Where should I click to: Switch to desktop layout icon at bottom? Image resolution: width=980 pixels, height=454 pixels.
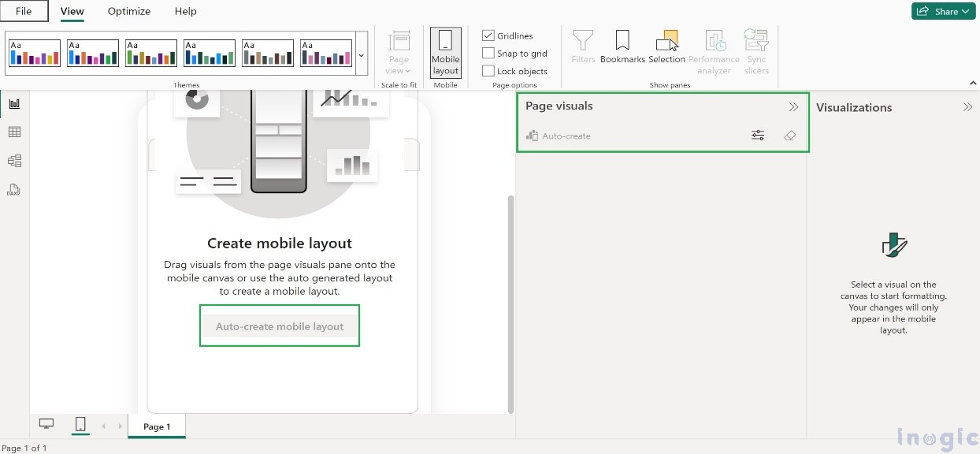click(x=46, y=424)
